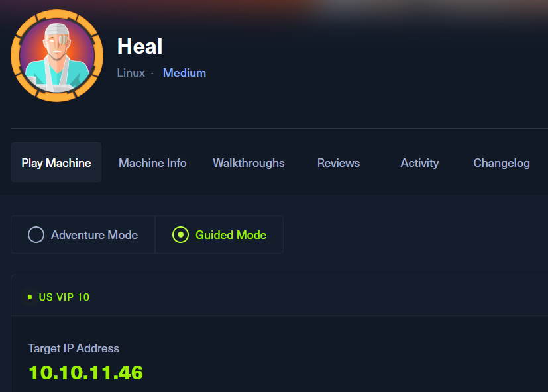Select the Guided Mode radio circle
The height and width of the screenshot is (392, 548).
[181, 235]
